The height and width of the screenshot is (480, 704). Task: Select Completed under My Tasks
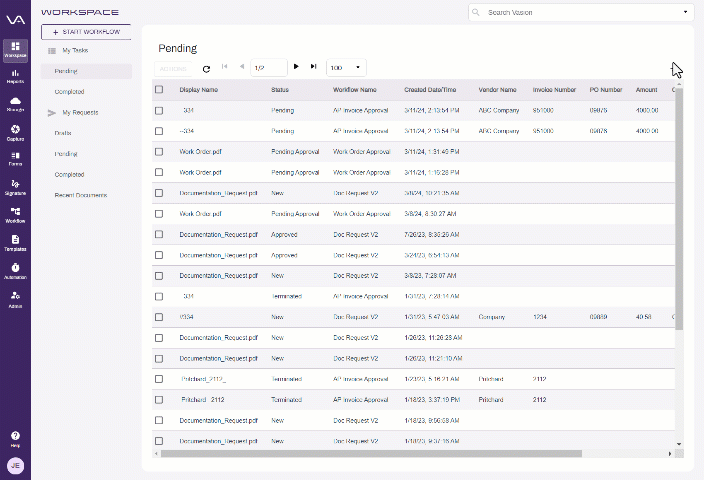click(69, 92)
